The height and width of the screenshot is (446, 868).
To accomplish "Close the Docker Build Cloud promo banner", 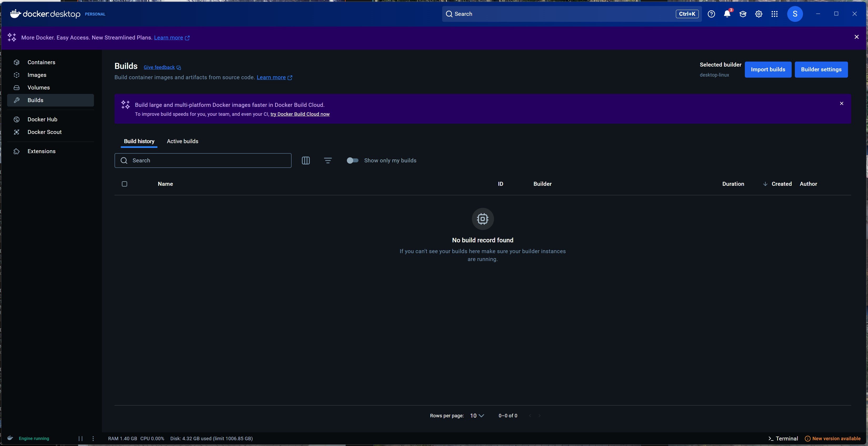I will point(841,103).
